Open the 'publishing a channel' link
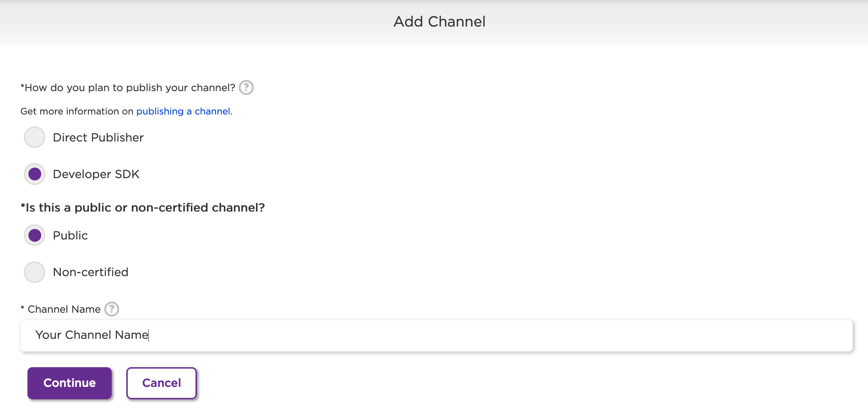This screenshot has width=868, height=413. (x=183, y=111)
